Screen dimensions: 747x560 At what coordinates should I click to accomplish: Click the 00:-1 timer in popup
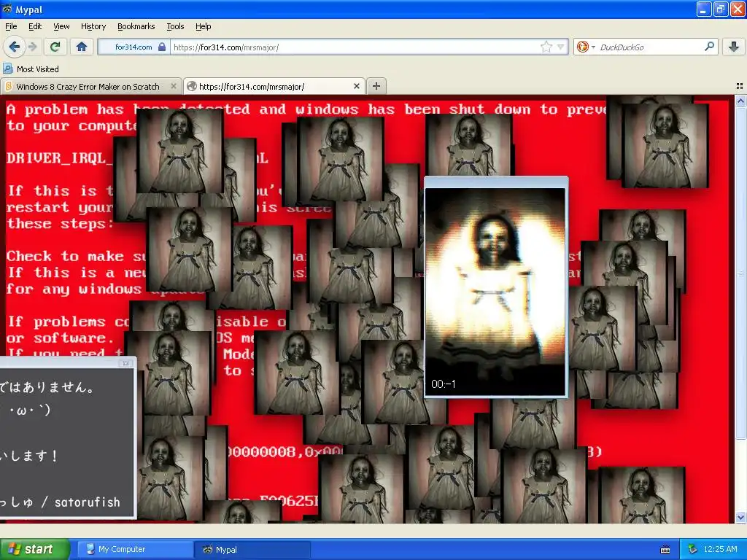(x=443, y=384)
